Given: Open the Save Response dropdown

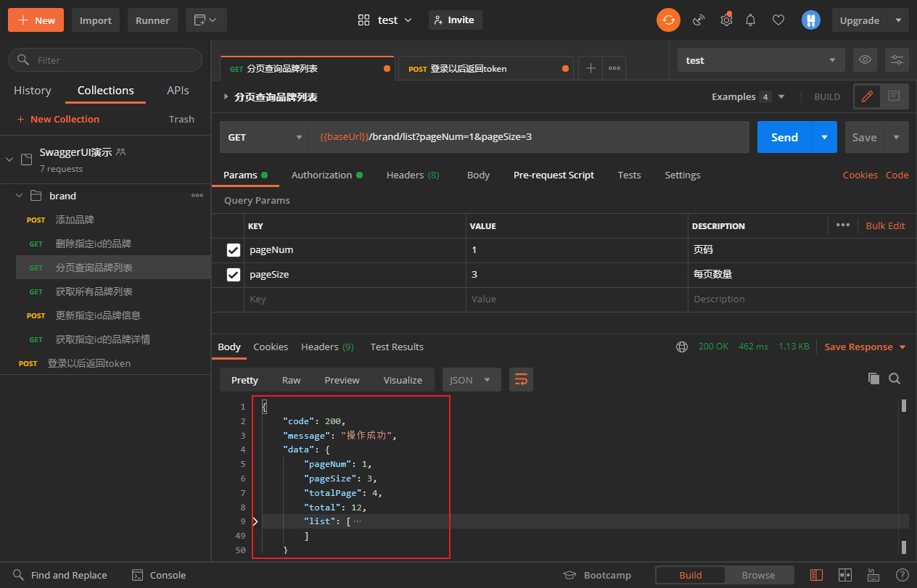Looking at the screenshot, I should coord(865,347).
